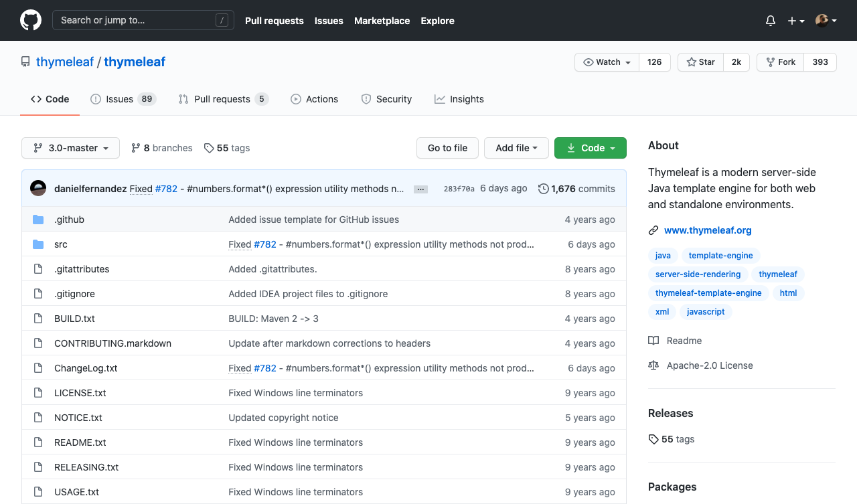
Task: Open thymeleaf repository name link
Action: (x=135, y=62)
